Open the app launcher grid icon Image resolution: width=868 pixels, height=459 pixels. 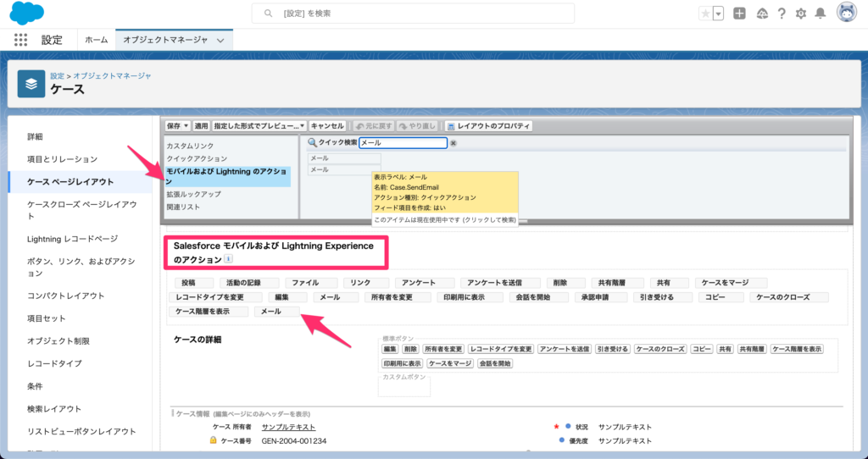(20, 40)
